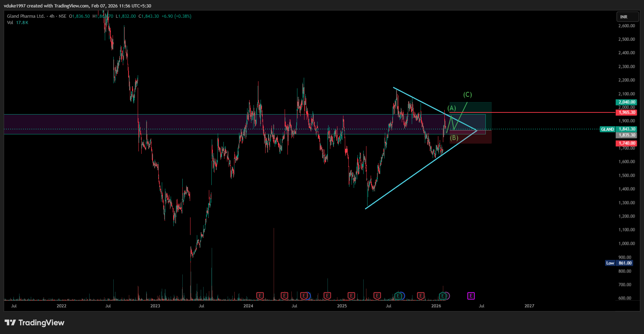Click the TradingView logo

tap(34, 323)
